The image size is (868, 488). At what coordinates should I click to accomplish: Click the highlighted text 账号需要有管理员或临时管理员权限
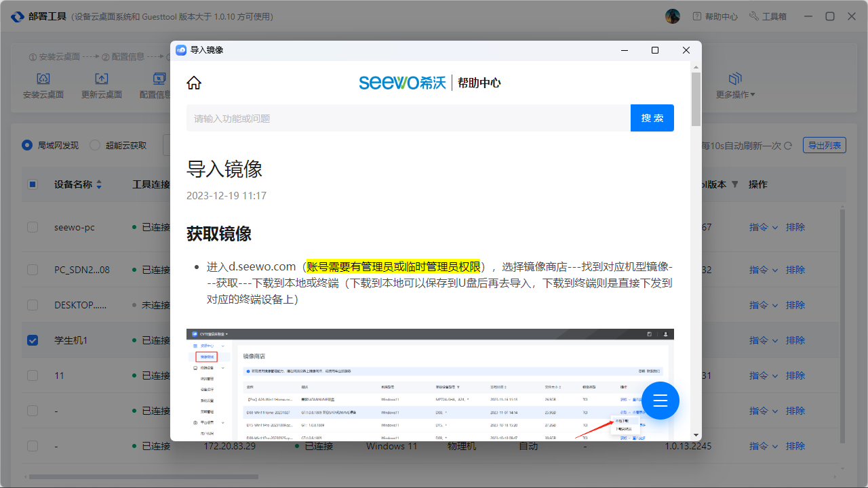(x=393, y=266)
